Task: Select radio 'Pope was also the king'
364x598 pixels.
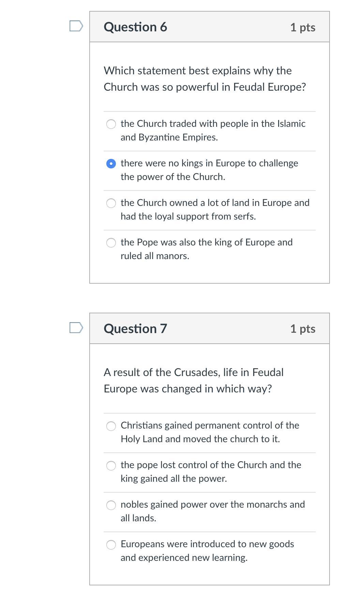Action: pos(111,243)
